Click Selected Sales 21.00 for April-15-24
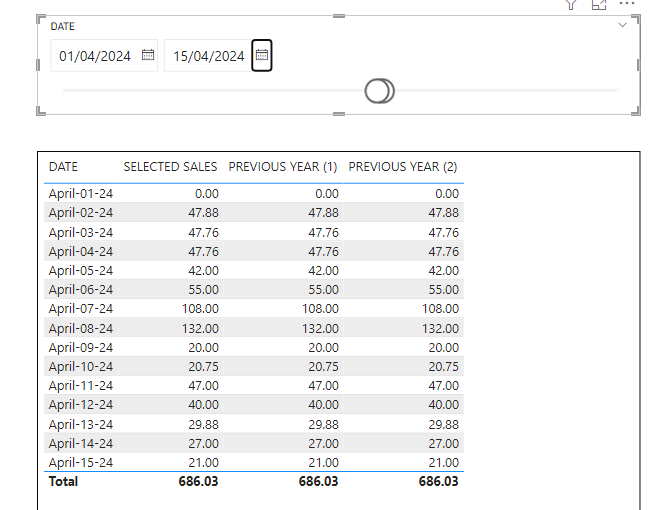This screenshot has height=510, width=672. point(204,462)
